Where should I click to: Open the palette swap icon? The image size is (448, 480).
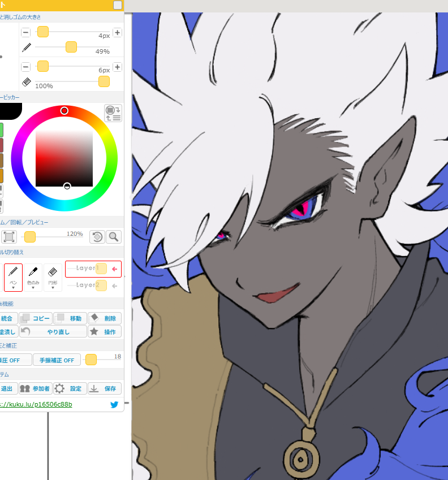pos(113,113)
